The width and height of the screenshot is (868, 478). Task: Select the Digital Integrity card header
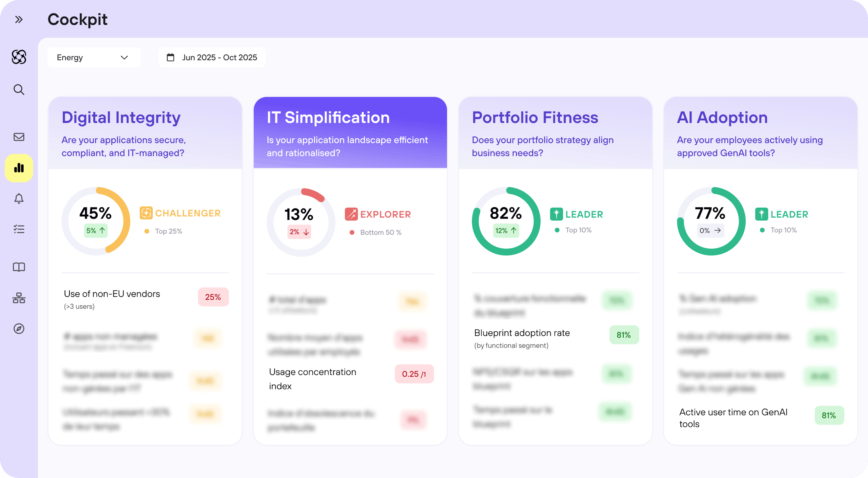click(145, 133)
